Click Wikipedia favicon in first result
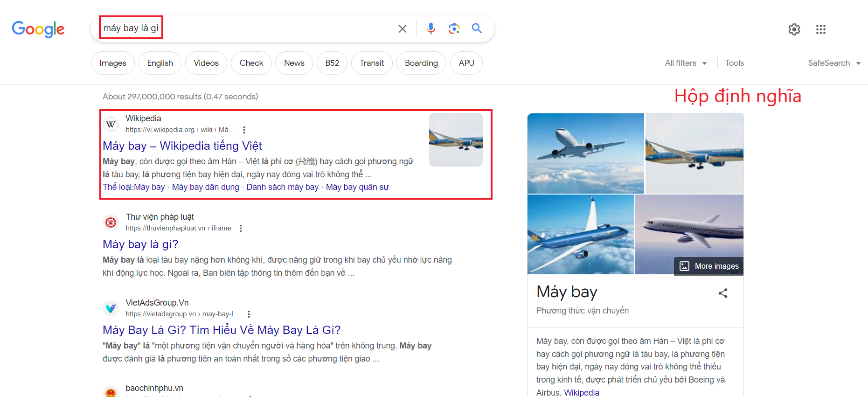The width and height of the screenshot is (868, 397). tap(111, 124)
